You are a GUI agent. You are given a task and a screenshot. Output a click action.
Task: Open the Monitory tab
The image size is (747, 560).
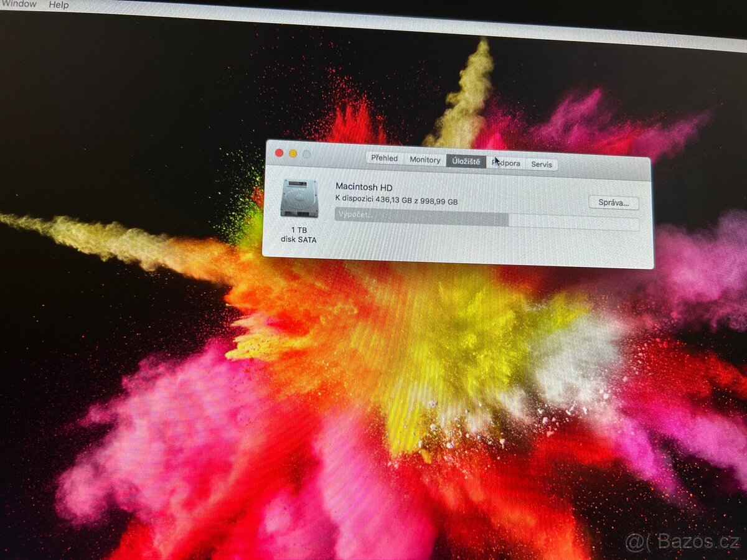click(425, 159)
